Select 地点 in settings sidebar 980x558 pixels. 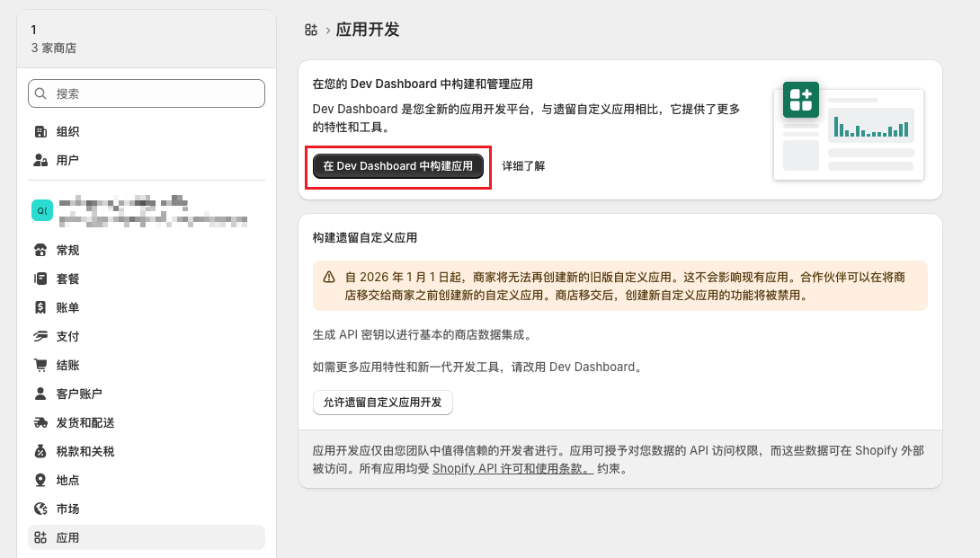click(147, 480)
